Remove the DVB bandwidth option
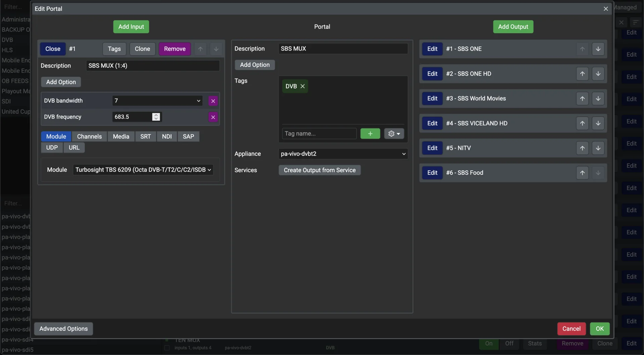The width and height of the screenshot is (644, 355). [213, 101]
